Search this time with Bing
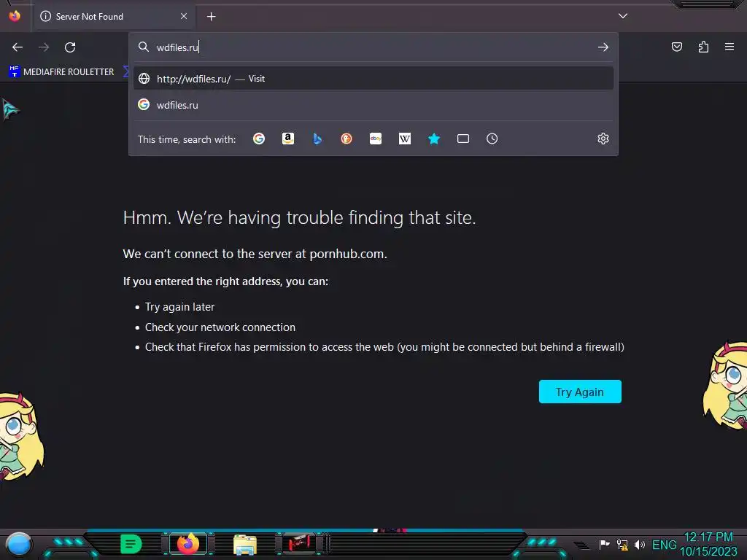Image resolution: width=747 pixels, height=560 pixels. click(317, 139)
